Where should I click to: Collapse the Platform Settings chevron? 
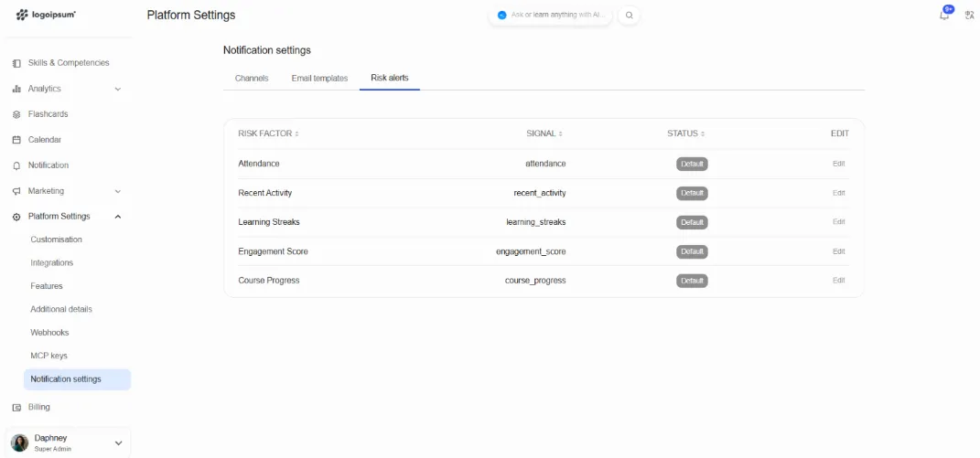coord(117,217)
